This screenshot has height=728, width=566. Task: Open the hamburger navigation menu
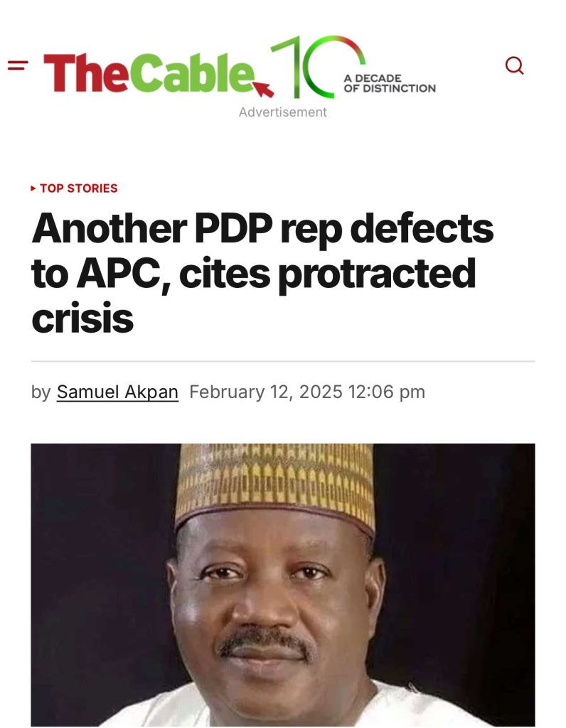click(x=18, y=66)
